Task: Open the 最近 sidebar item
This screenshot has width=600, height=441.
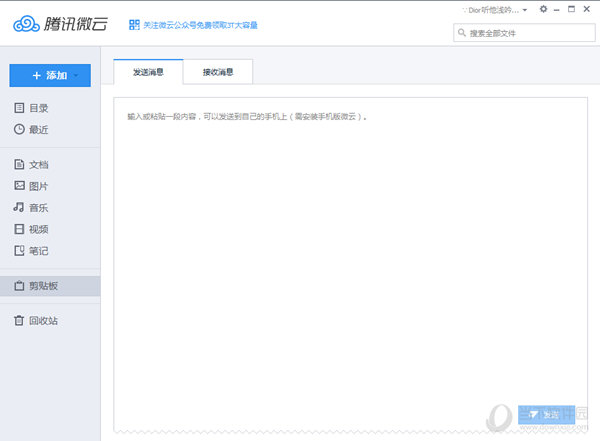Action: [x=50, y=129]
